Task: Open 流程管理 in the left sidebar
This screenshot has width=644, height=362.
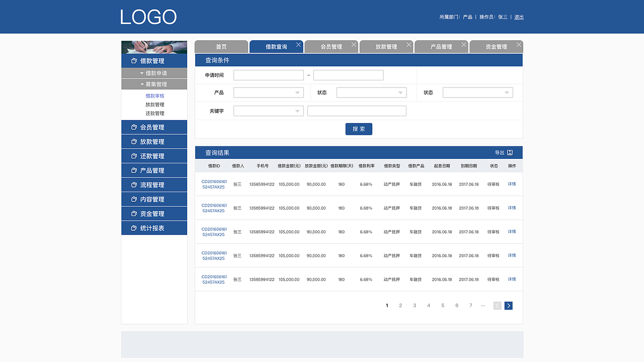Action: [x=154, y=185]
